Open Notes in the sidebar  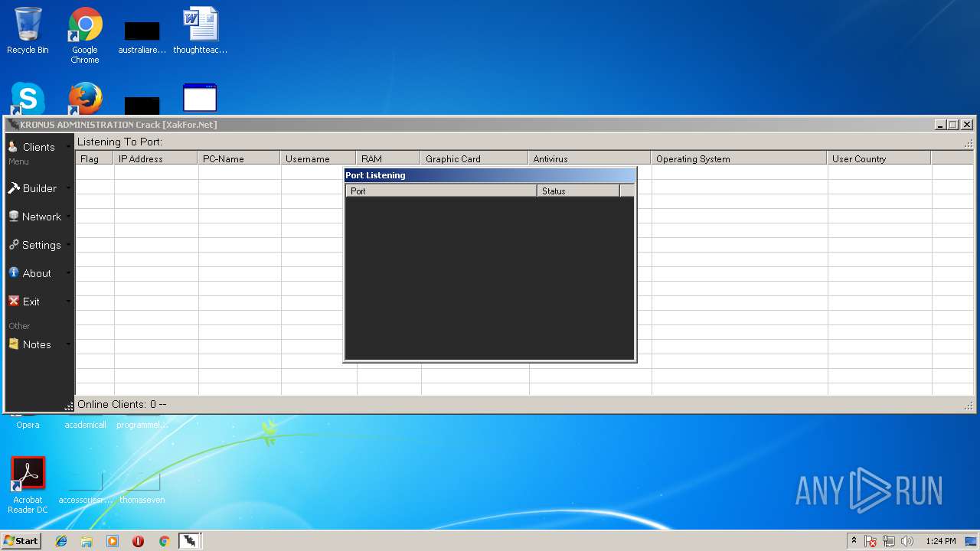(38, 344)
